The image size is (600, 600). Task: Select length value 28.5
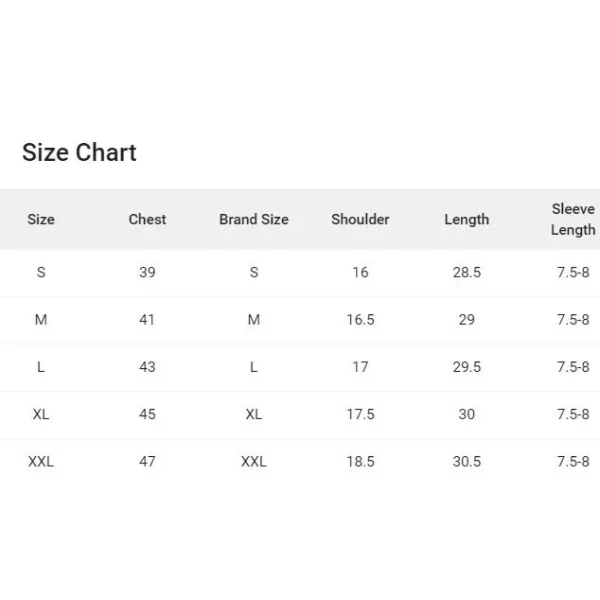466,272
